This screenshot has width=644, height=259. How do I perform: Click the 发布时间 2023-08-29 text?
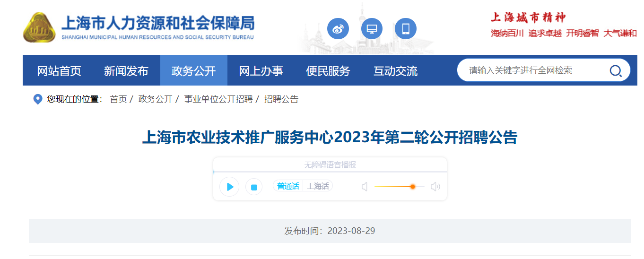point(330,231)
